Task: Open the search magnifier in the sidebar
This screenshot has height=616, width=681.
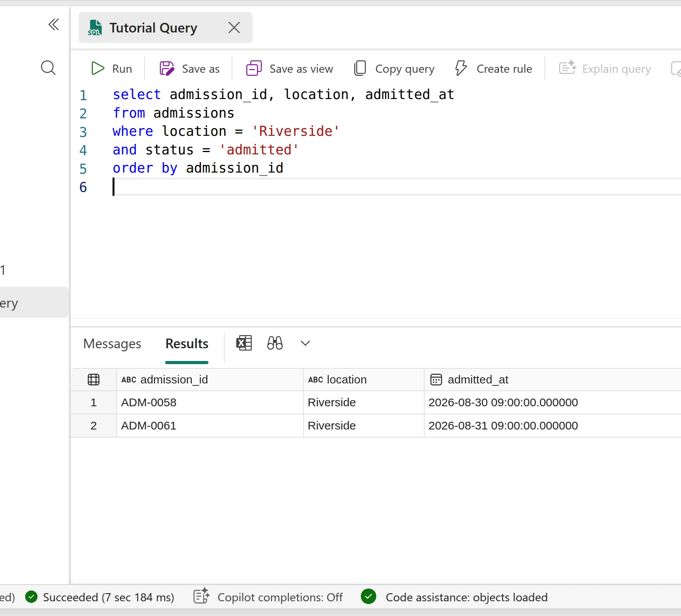Action: click(48, 68)
